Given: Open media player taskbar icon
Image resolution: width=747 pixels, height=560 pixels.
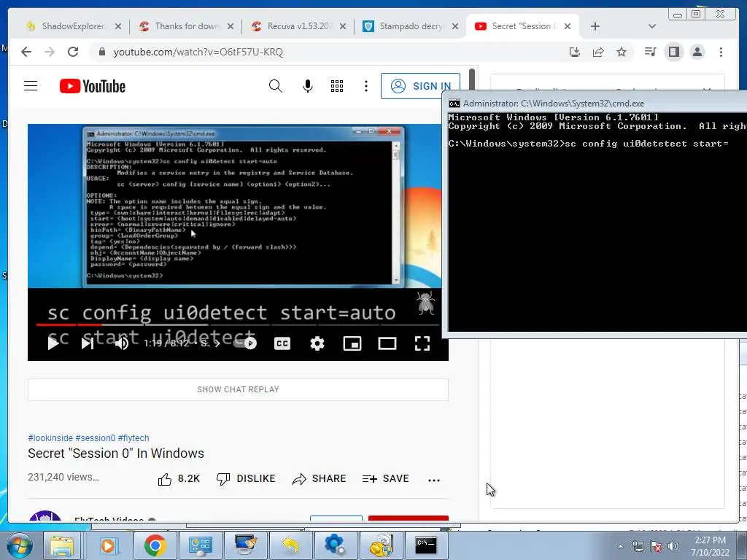Looking at the screenshot, I should (108, 545).
